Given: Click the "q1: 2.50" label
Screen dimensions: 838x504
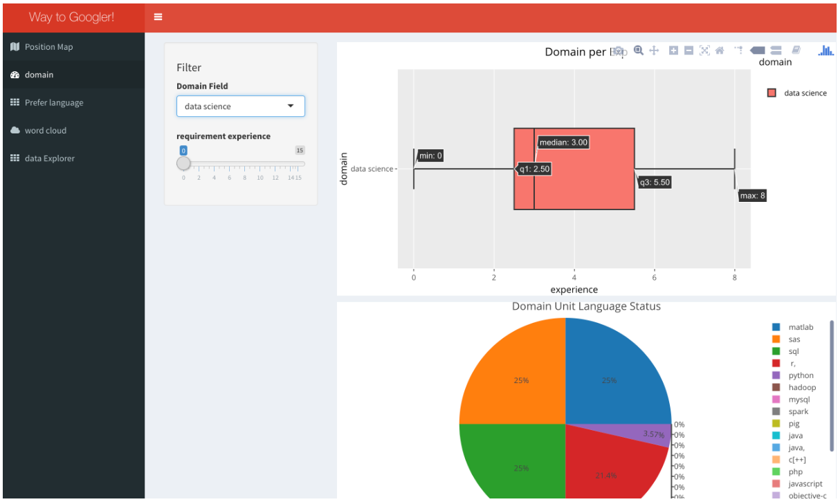Looking at the screenshot, I should [x=534, y=169].
